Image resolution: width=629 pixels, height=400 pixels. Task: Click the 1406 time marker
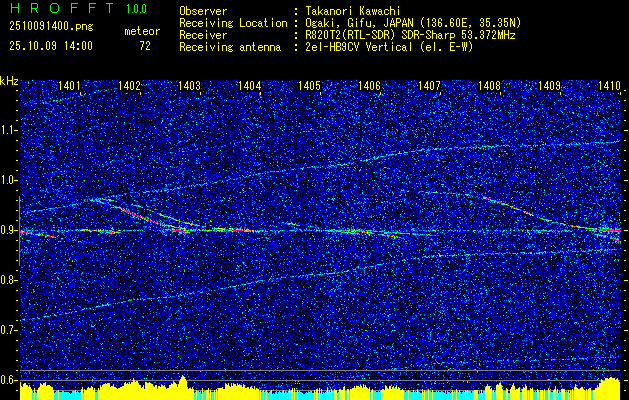369,85
